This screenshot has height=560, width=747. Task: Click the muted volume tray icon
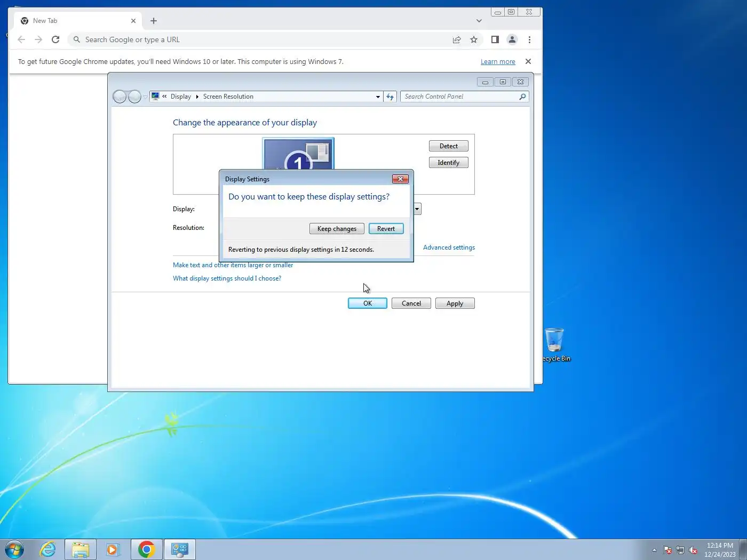pos(693,550)
